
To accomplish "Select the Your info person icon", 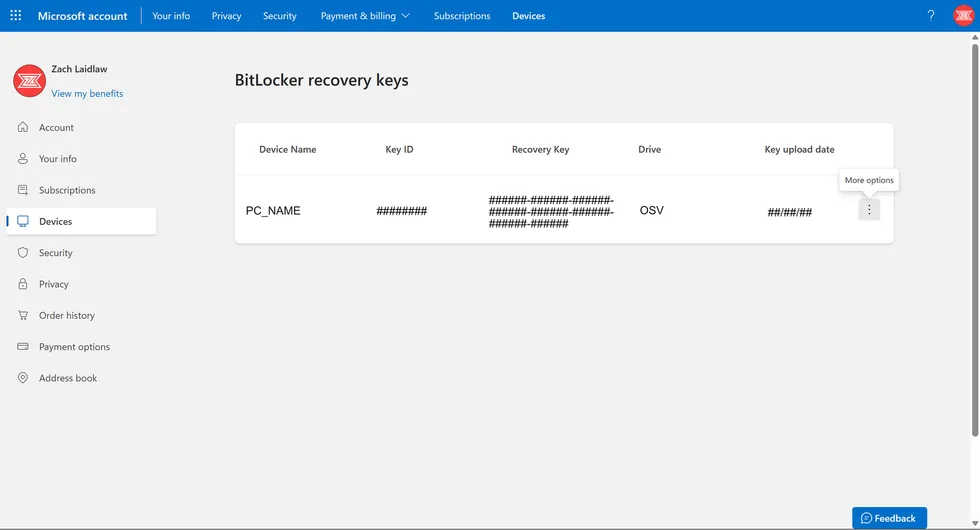I will [x=23, y=159].
